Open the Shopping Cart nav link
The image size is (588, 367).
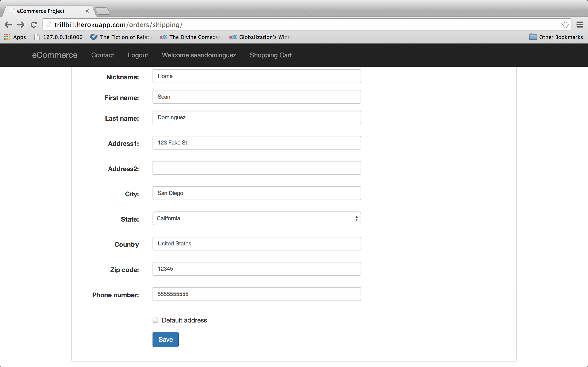[270, 55]
